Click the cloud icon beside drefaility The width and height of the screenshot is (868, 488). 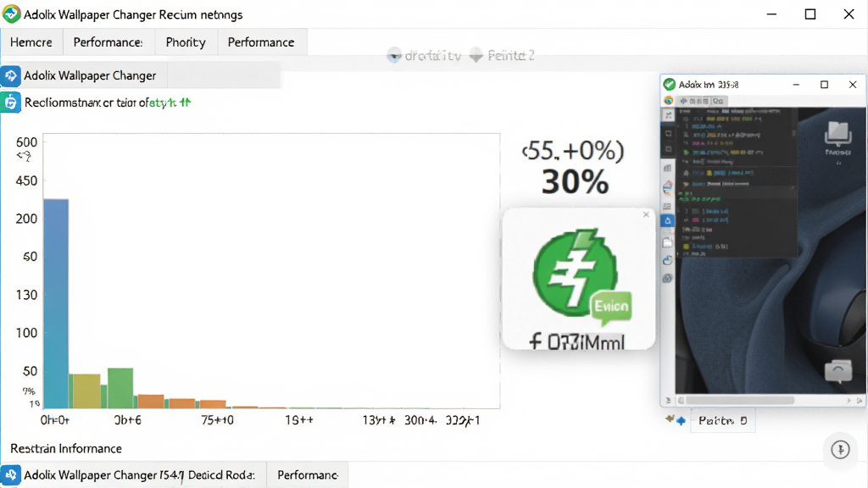pyautogui.click(x=394, y=55)
